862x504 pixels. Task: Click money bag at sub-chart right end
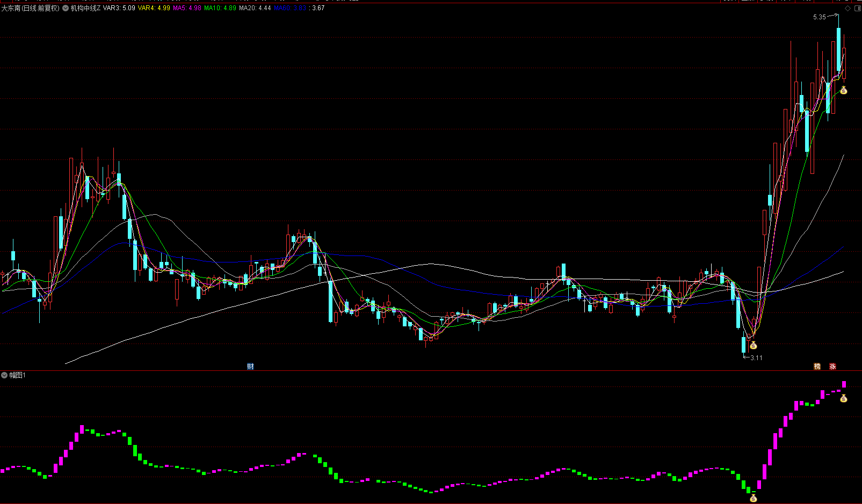pos(843,398)
